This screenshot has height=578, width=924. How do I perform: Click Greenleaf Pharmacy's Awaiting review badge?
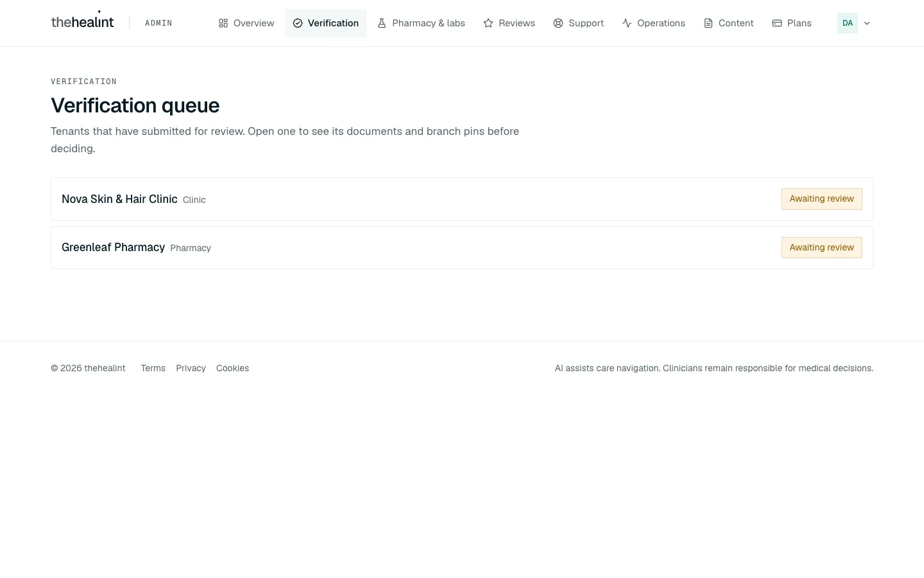point(821,248)
